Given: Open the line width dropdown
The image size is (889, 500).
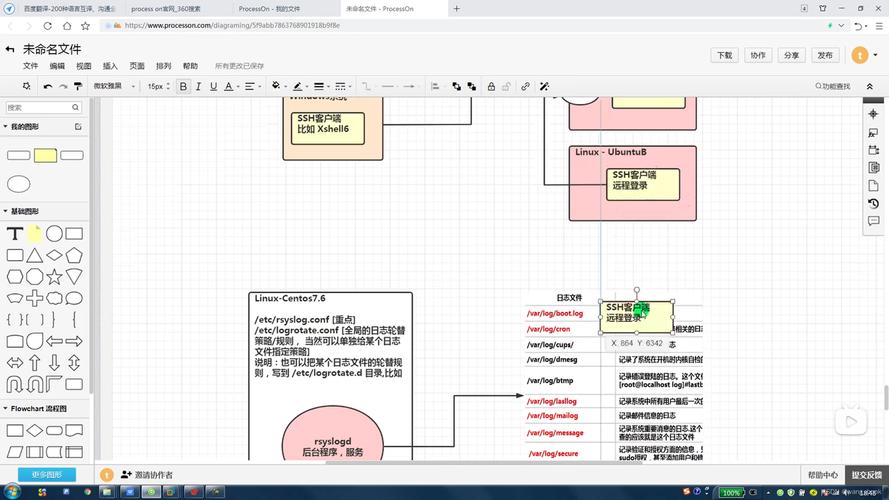Looking at the screenshot, I should point(321,86).
